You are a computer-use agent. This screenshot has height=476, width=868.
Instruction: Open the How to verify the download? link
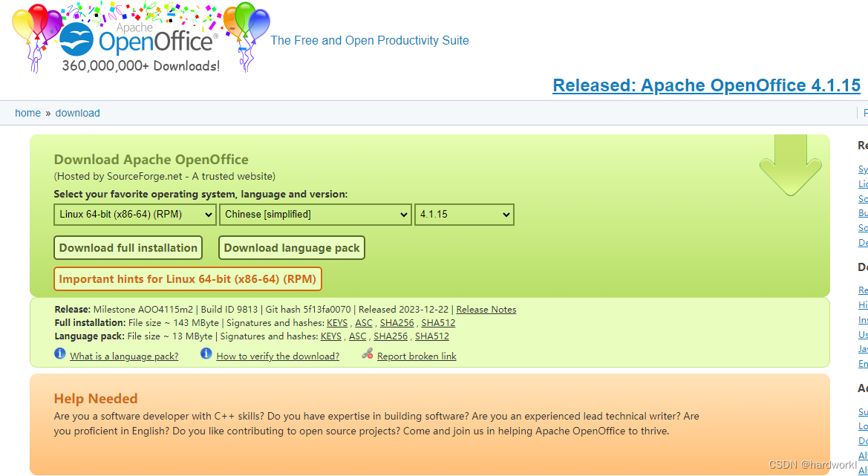pos(278,356)
